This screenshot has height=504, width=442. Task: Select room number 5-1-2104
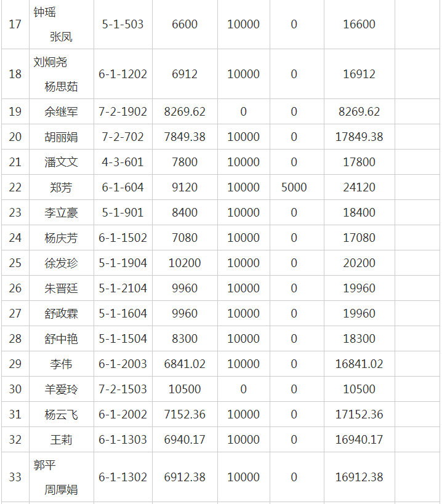[x=123, y=288]
